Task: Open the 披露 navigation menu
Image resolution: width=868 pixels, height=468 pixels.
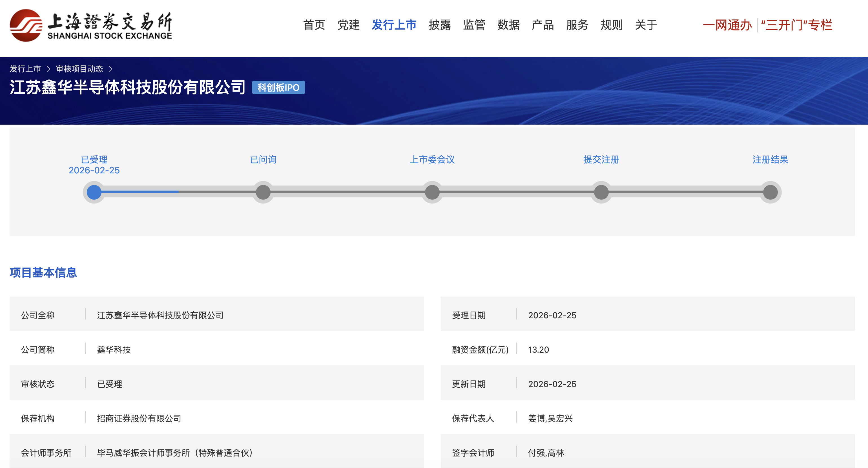Action: [x=439, y=25]
